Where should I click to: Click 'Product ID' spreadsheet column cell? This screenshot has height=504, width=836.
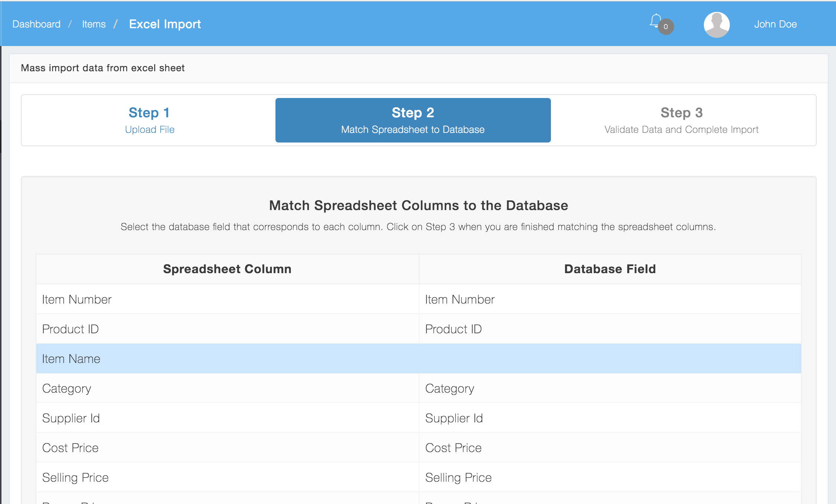pos(228,329)
